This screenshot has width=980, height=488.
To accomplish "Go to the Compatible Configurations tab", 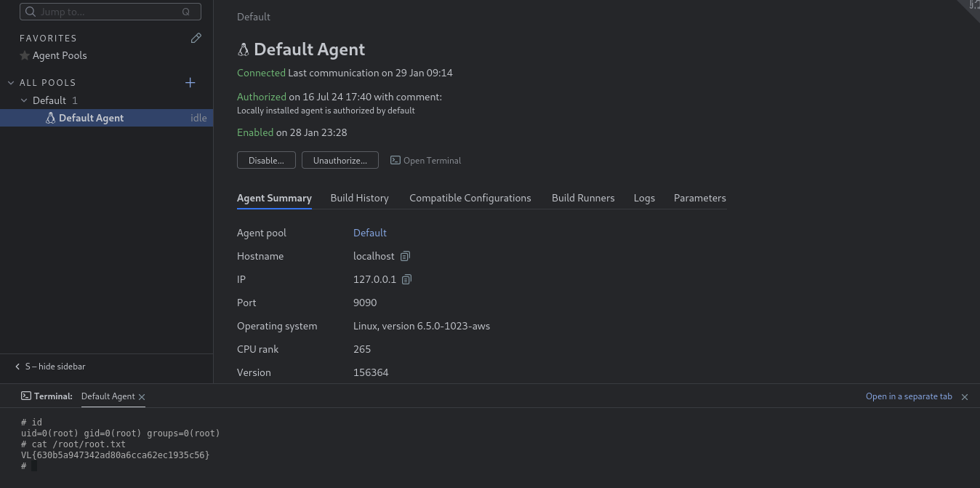I will (x=470, y=198).
